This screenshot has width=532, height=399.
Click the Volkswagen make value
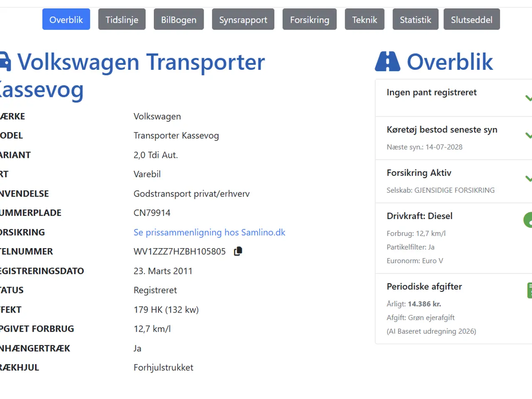[157, 116]
